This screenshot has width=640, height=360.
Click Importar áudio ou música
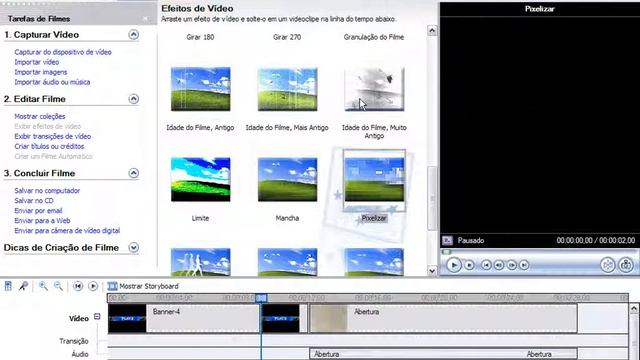point(52,82)
